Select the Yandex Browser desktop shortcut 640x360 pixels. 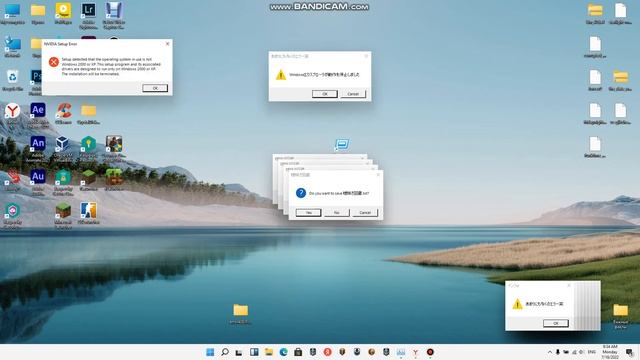[12, 110]
